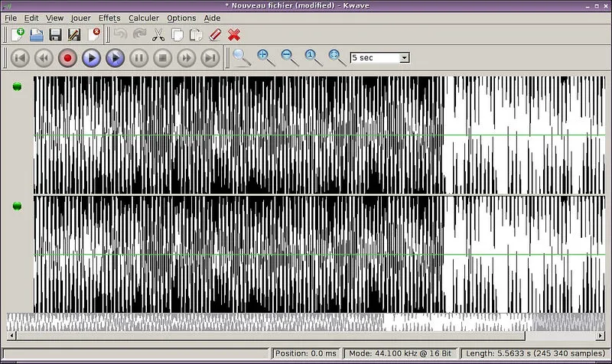Image resolution: width=612 pixels, height=364 pixels.
Task: Click the eraser icon in toolbar
Action: click(x=215, y=34)
